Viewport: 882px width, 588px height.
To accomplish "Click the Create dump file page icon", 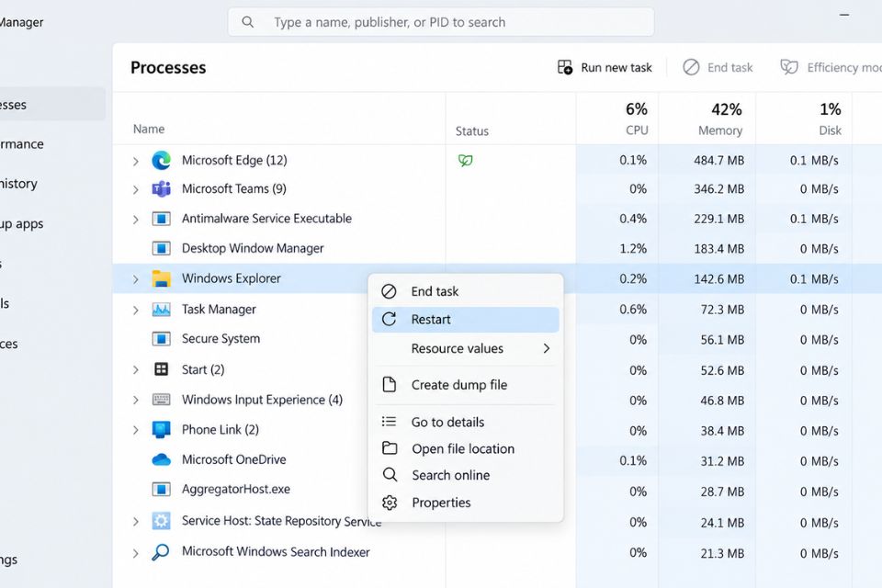I will click(x=390, y=384).
